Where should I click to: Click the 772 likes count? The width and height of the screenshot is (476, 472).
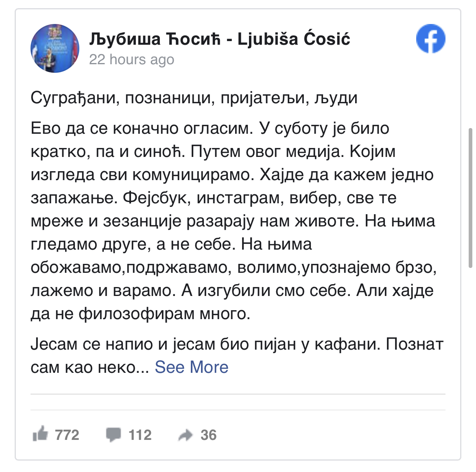pos(67,435)
